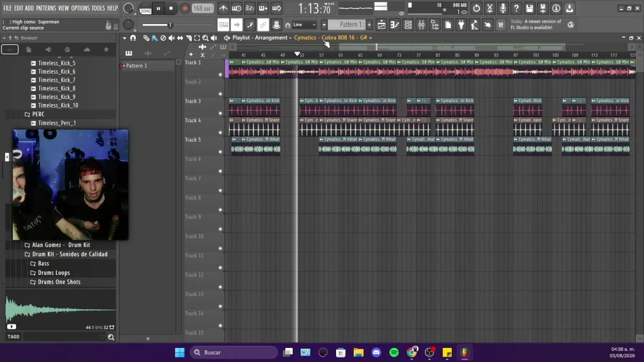Open the PATTERNS menu
The height and width of the screenshot is (362, 644).
tap(46, 8)
